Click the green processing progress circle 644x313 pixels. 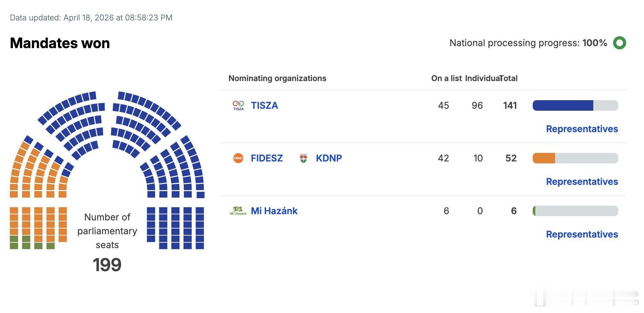[x=619, y=43]
